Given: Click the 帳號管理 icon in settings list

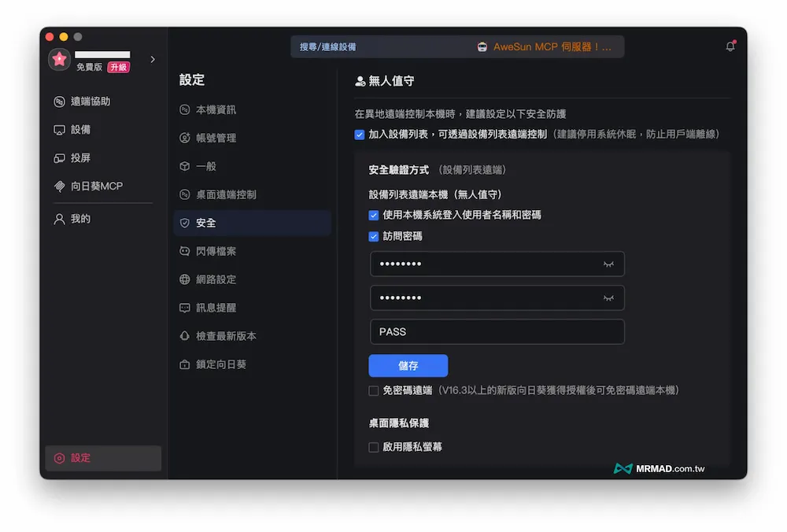Looking at the screenshot, I should [x=185, y=138].
